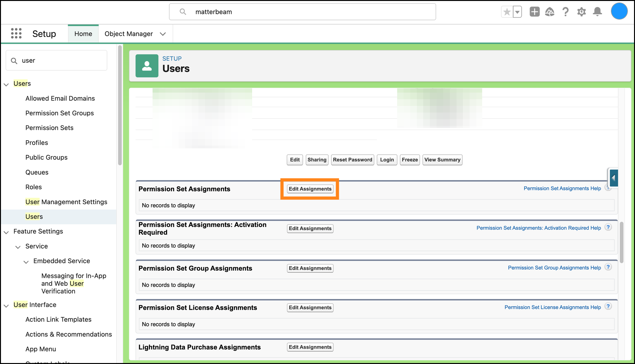Click help icon for Permission Set Group Assignments

click(608, 267)
